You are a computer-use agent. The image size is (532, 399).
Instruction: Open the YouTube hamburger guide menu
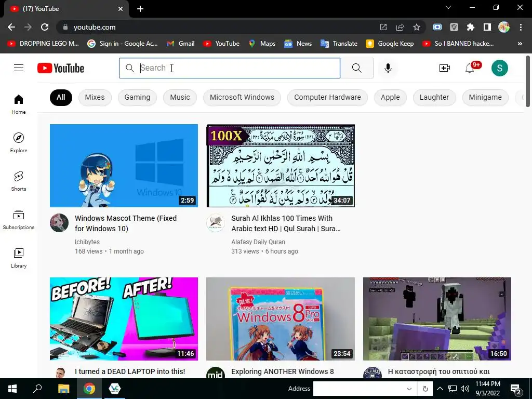pyautogui.click(x=19, y=68)
